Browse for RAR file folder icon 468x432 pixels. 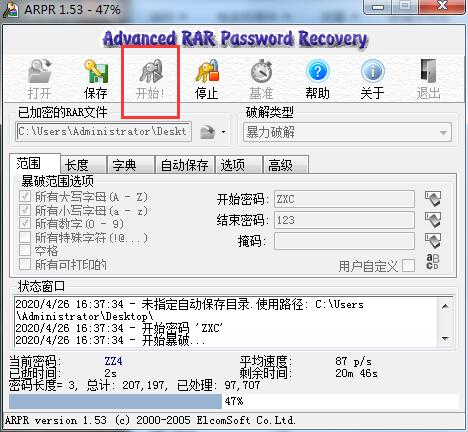[208, 132]
